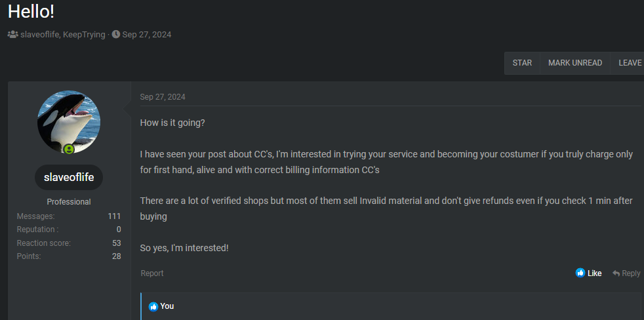
Task: Open the slaveoflife participant link in the header
Action: point(39,34)
